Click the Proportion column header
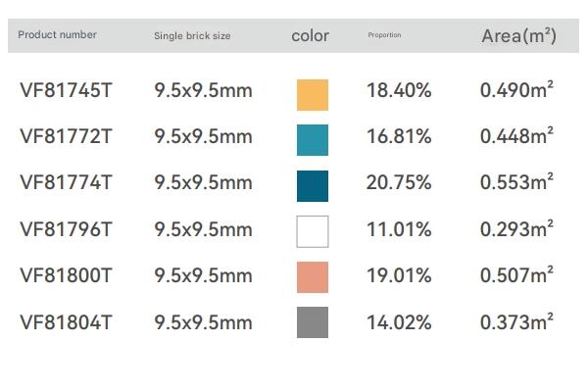Image resolution: width=588 pixels, height=392 pixels. tap(384, 35)
